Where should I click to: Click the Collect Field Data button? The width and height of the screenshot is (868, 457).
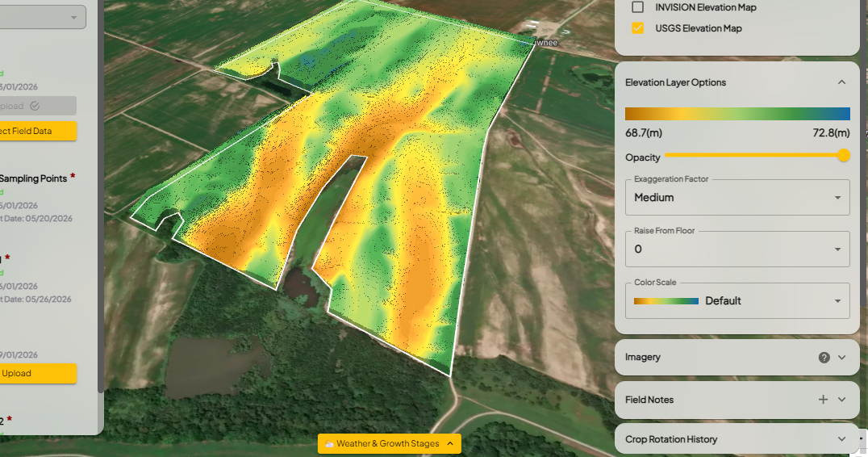[37, 132]
